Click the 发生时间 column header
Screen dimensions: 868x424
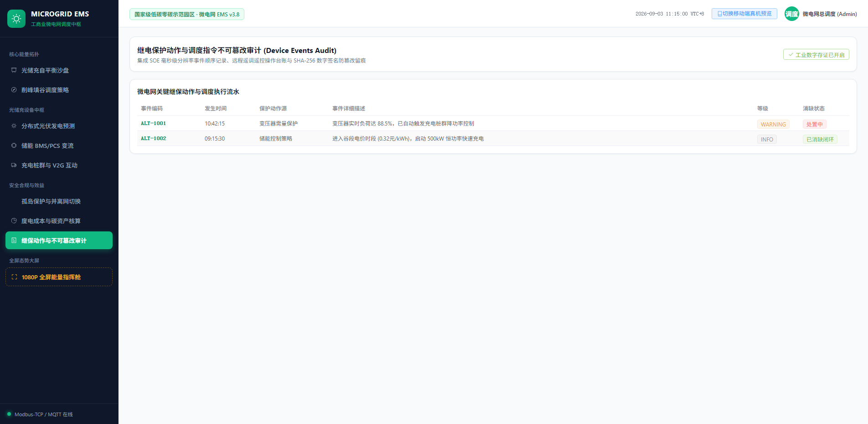[216, 108]
